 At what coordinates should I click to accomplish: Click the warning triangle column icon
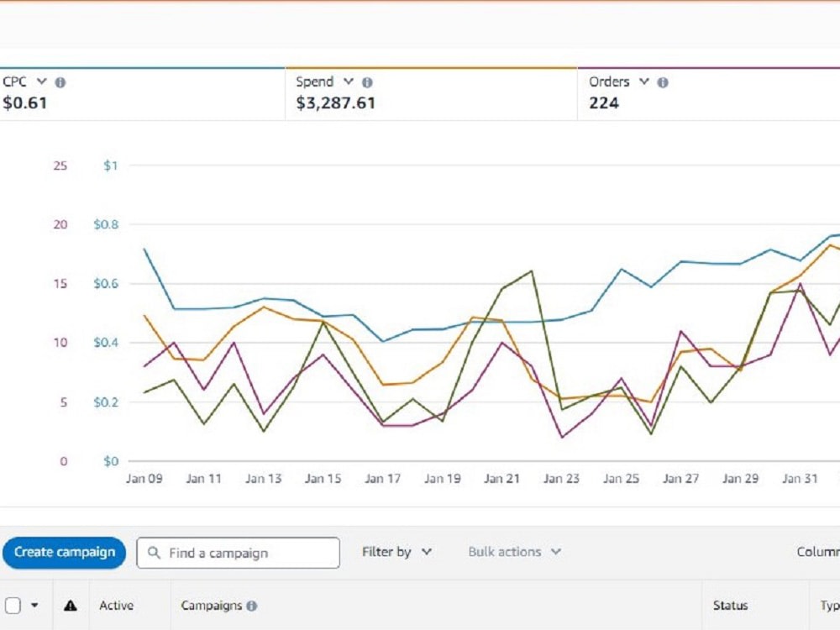pyautogui.click(x=71, y=606)
